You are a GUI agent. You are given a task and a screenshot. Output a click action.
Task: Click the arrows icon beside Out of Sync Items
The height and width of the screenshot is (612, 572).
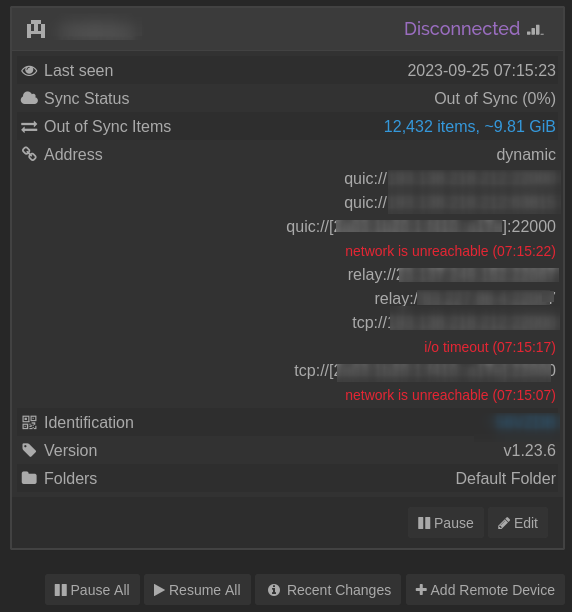29,126
